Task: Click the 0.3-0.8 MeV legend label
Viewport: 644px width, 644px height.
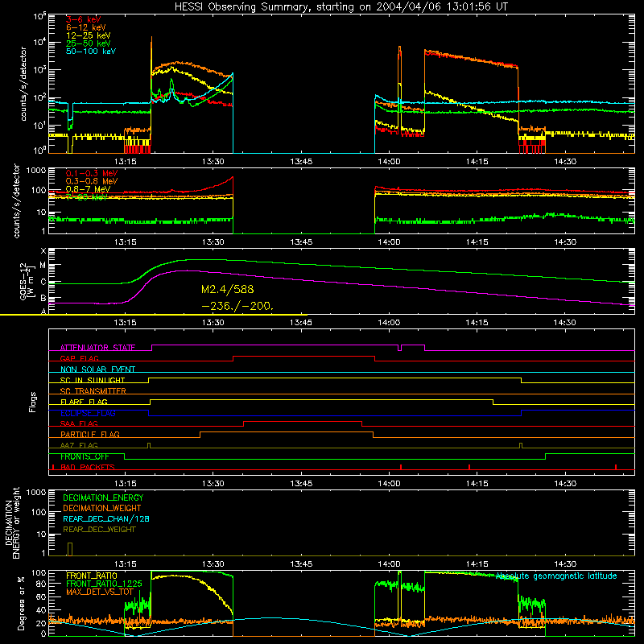Action: tap(92, 181)
